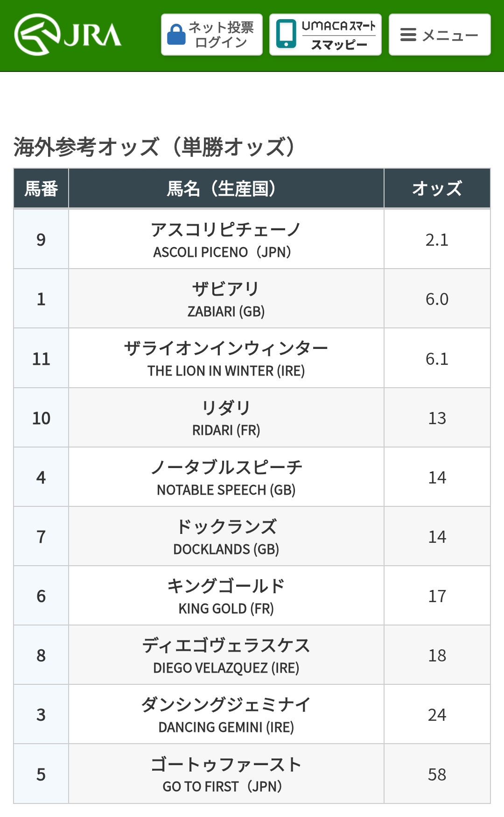Click the KING GOLD (FR) entry
This screenshot has width=504, height=817.
coord(226,596)
